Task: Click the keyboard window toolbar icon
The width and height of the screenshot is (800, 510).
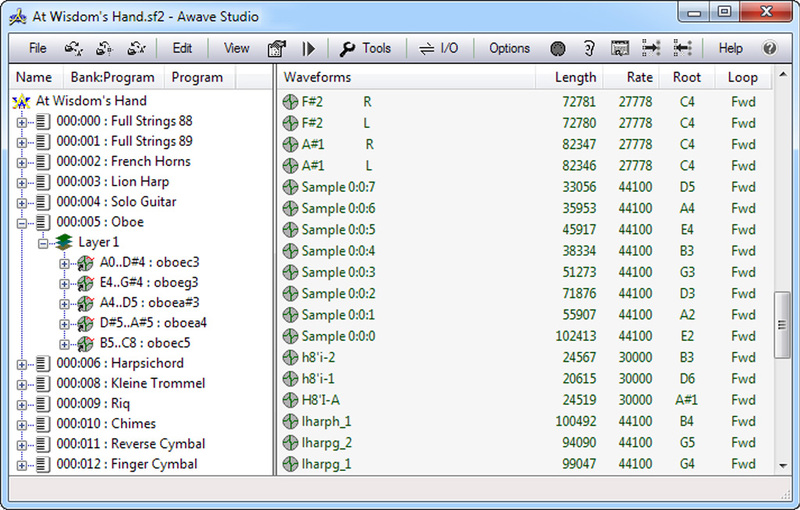Action: point(619,48)
